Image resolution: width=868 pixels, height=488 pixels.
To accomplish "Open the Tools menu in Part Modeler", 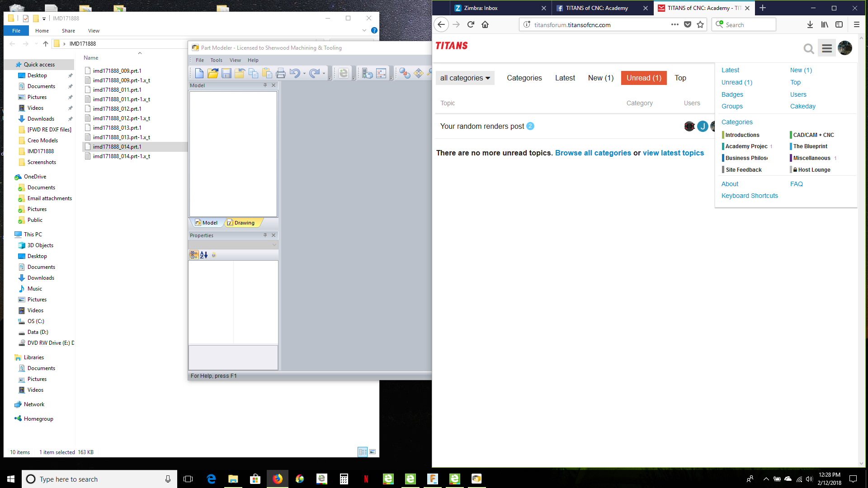I will click(216, 60).
